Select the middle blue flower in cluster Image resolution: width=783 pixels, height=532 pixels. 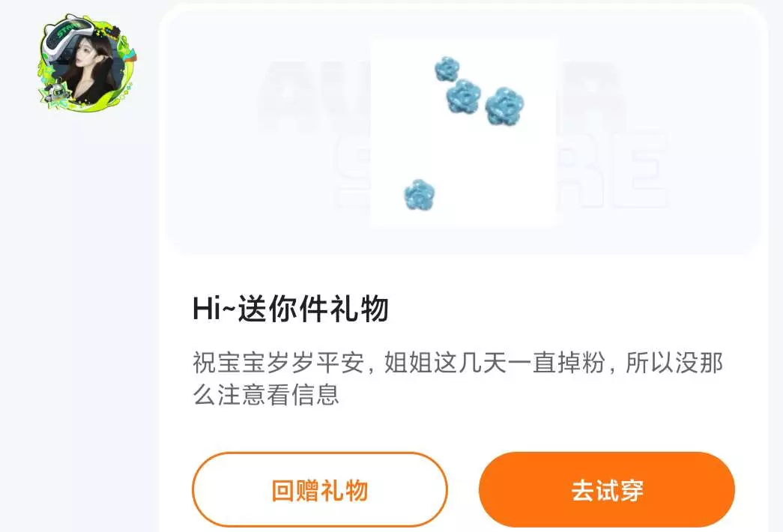tap(463, 96)
